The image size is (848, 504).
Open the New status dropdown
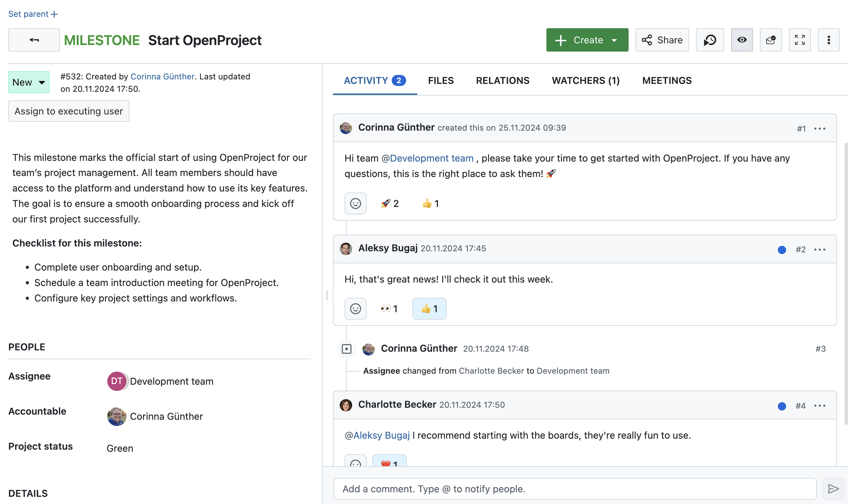[x=28, y=81]
